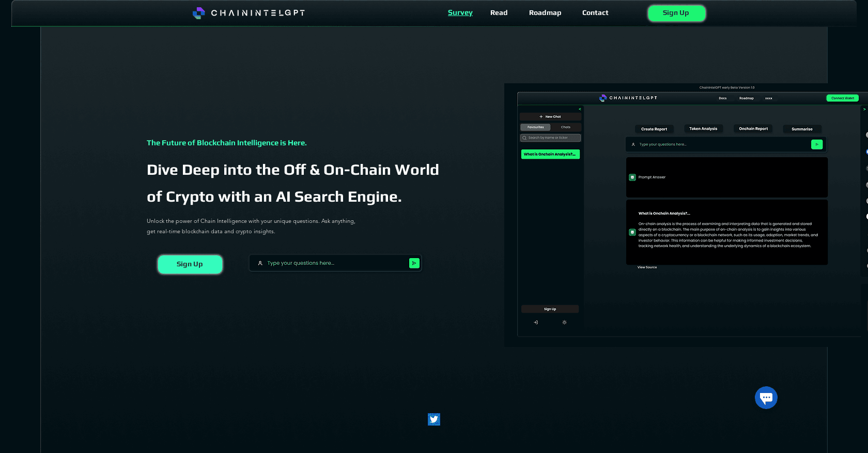Open the Survey nav link

pyautogui.click(x=460, y=13)
